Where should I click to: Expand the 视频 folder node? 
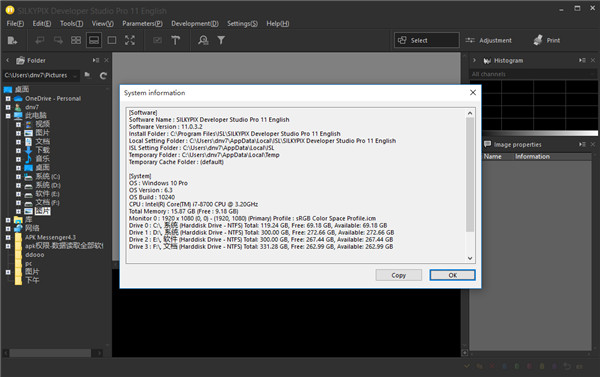pyautogui.click(x=18, y=124)
